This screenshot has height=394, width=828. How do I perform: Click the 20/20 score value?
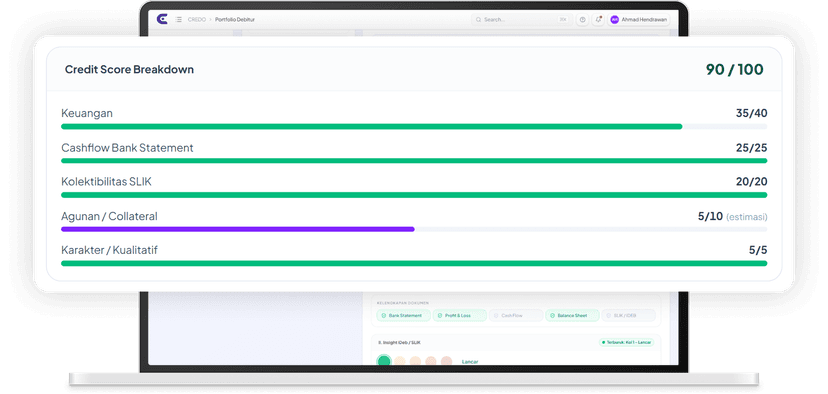751,182
